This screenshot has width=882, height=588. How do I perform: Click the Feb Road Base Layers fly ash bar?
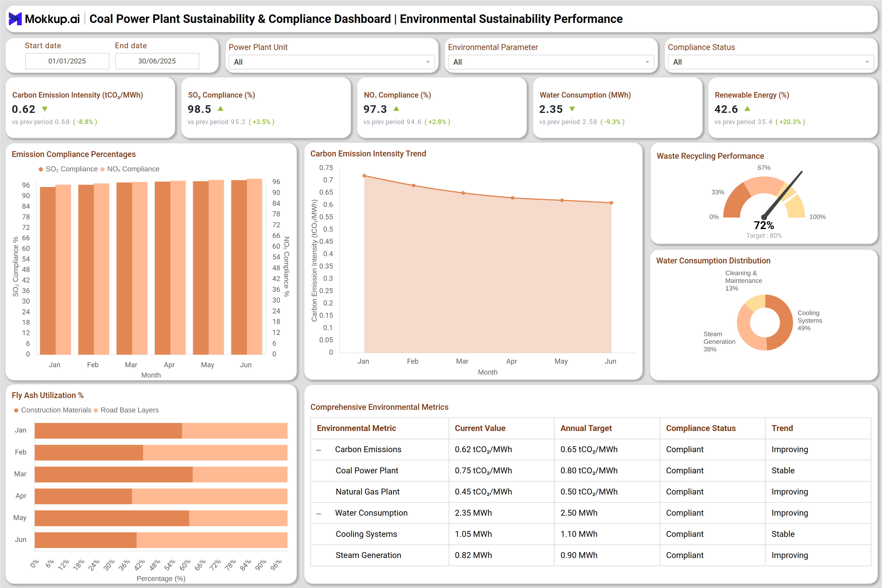215,453
